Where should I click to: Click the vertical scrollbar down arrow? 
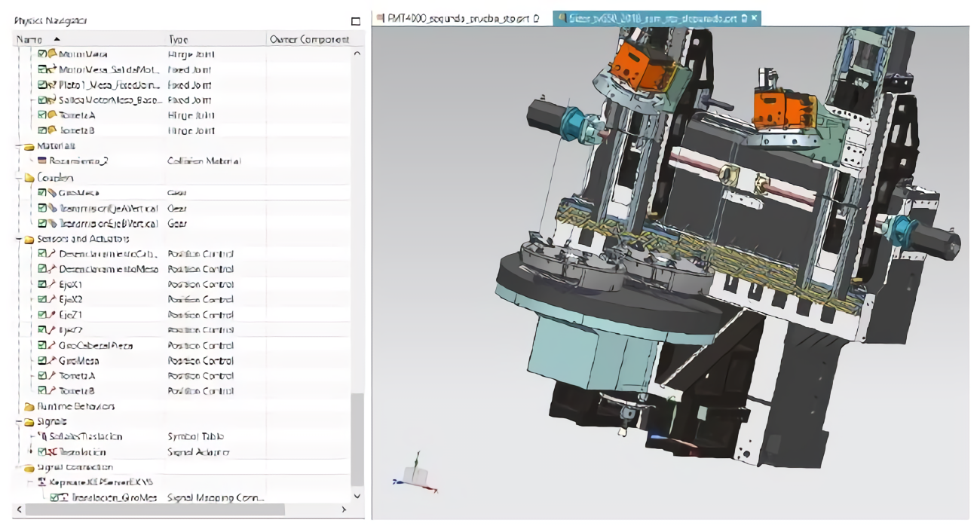357,497
